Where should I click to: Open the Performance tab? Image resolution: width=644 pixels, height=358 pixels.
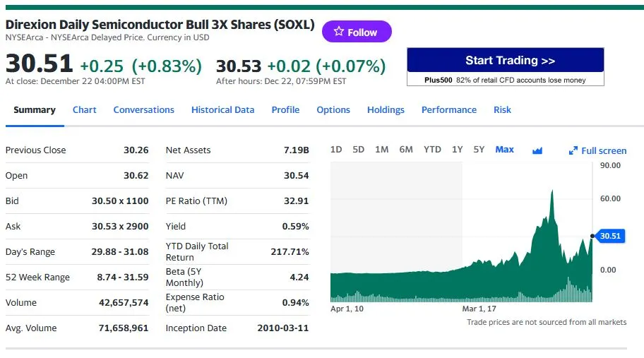coord(448,110)
